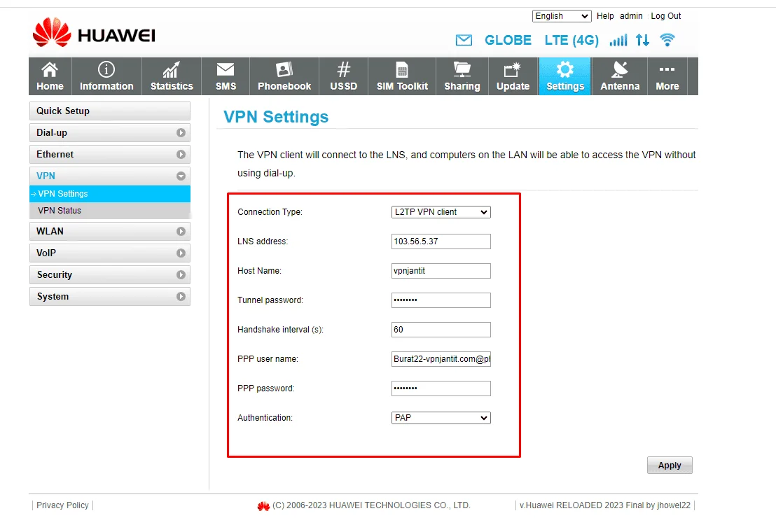776x532 pixels.
Task: Open Quick Setup in sidebar
Action: coord(110,111)
